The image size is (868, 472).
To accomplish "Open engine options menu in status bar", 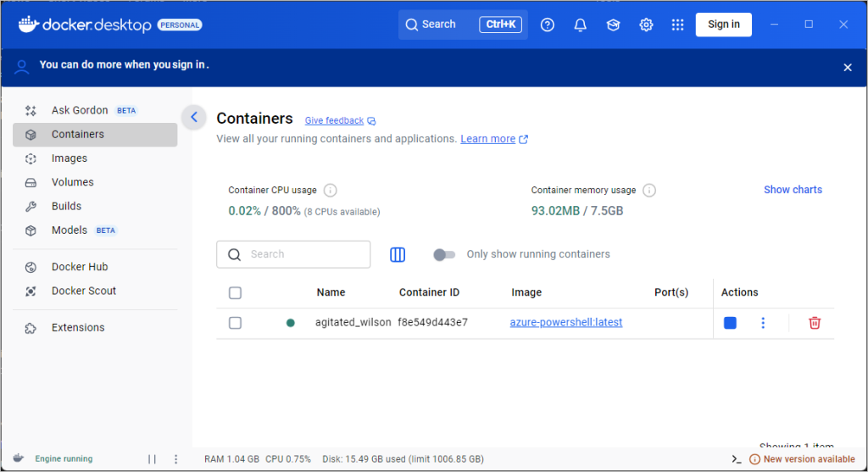I will (176, 459).
